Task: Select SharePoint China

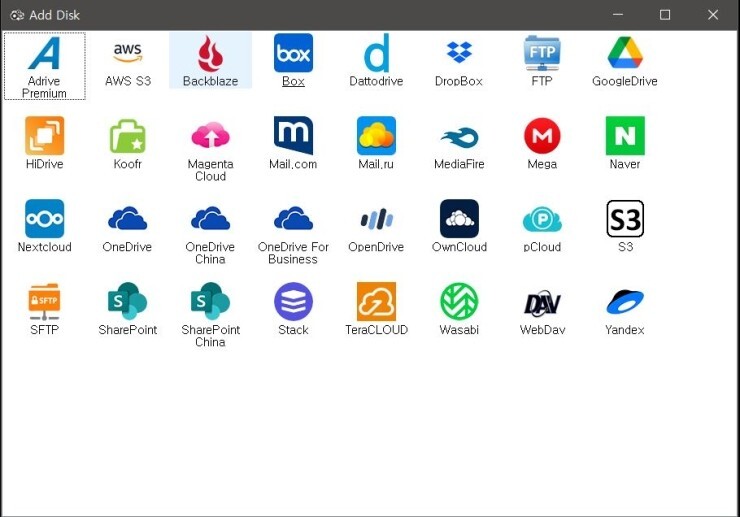Action: [x=210, y=301]
